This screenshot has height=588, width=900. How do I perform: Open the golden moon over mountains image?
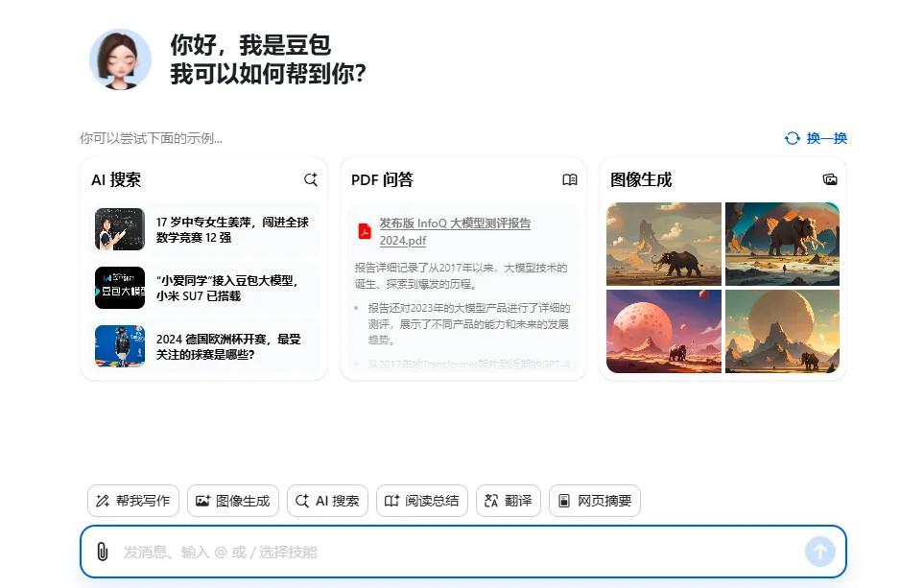tap(782, 331)
